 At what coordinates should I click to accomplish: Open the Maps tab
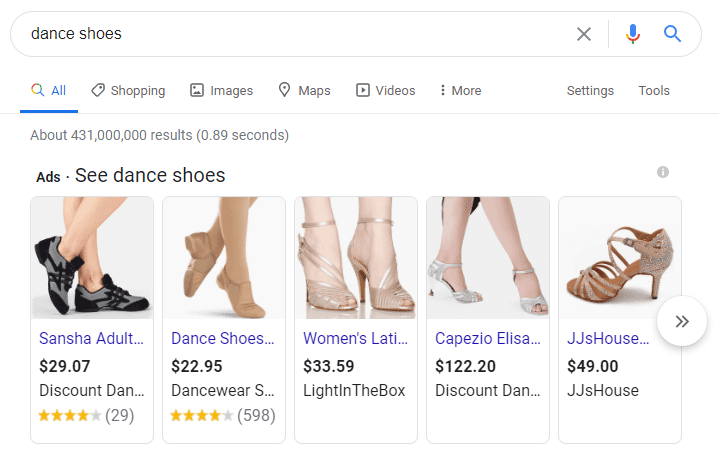(304, 90)
